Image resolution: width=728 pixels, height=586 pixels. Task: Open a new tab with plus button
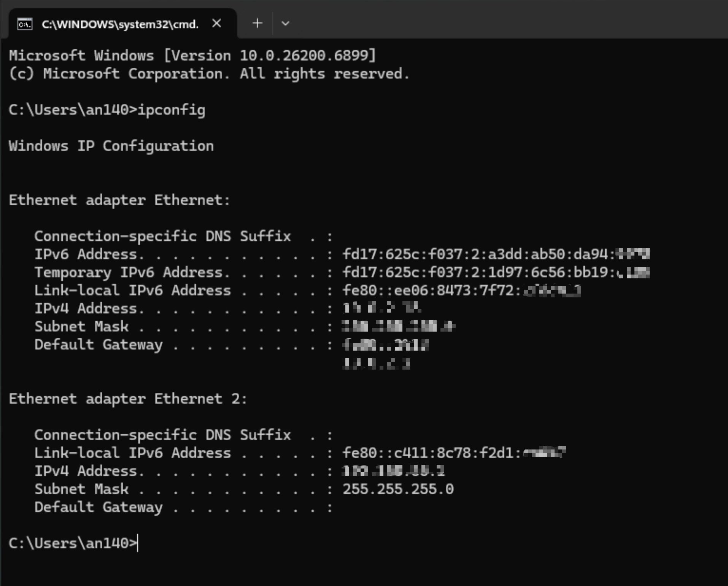click(x=258, y=24)
